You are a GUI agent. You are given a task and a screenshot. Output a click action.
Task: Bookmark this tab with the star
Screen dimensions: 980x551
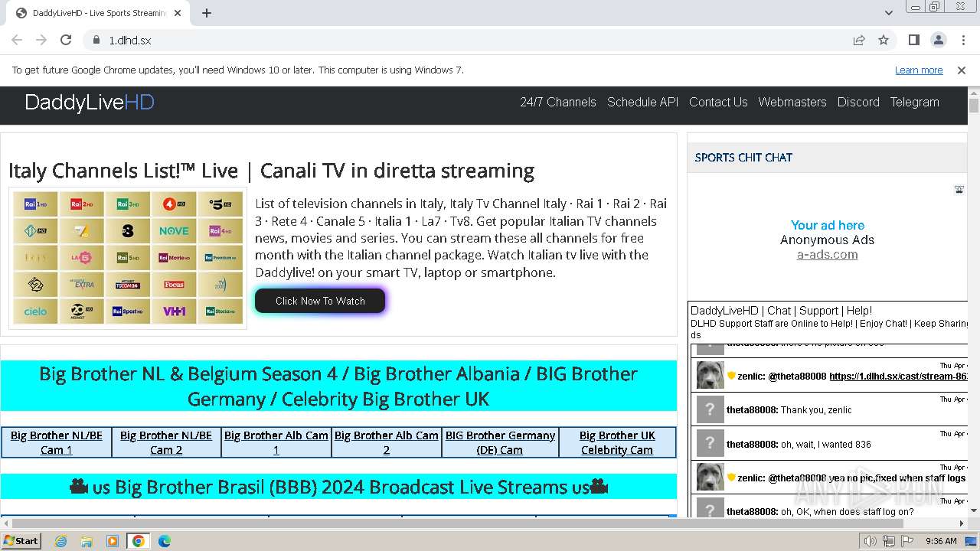click(884, 41)
